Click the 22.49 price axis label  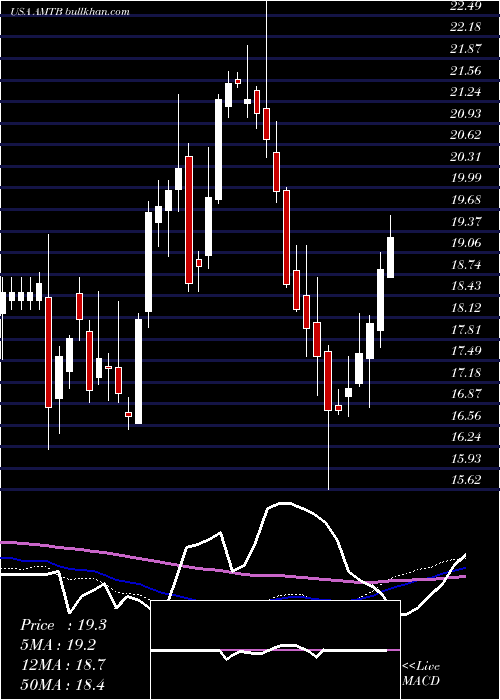click(x=466, y=6)
